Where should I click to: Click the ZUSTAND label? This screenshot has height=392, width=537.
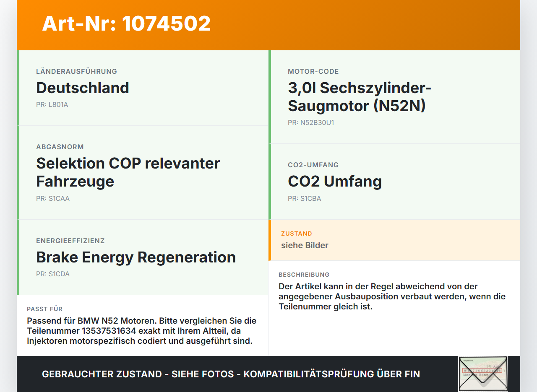(297, 234)
